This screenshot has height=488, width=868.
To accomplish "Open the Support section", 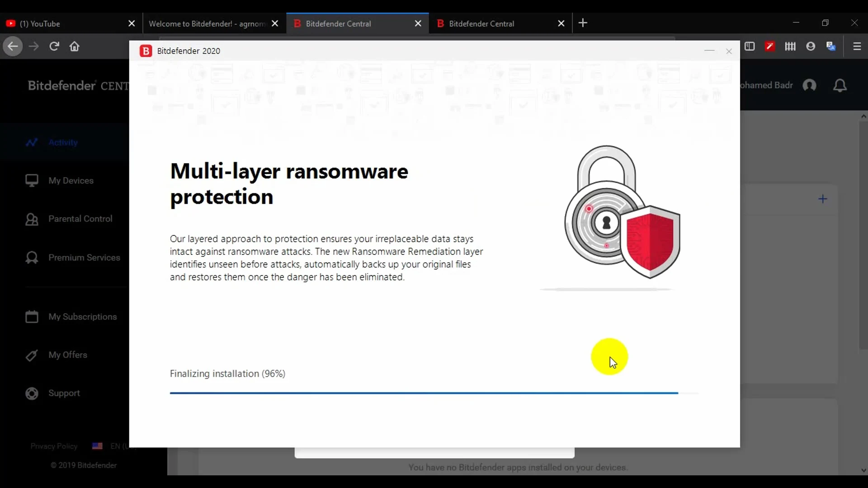I will pyautogui.click(x=64, y=393).
